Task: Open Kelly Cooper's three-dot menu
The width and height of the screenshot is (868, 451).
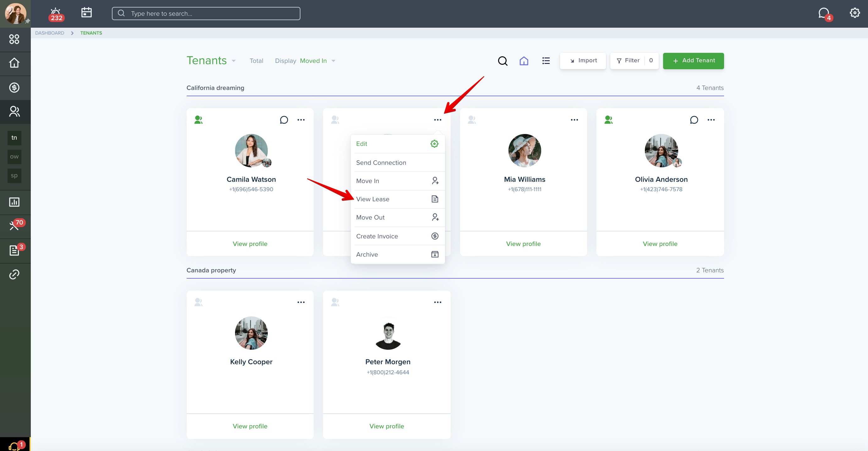Action: (x=301, y=302)
